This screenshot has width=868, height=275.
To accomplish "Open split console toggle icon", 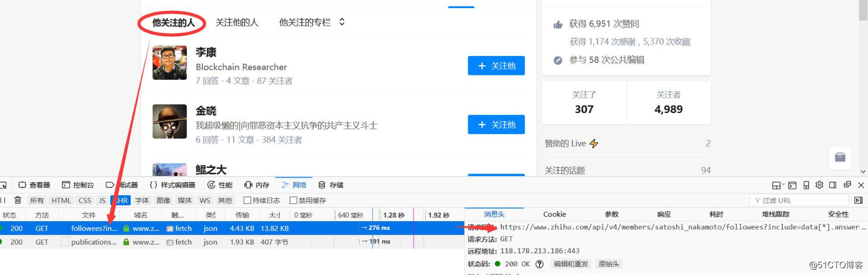I will click(x=792, y=185).
